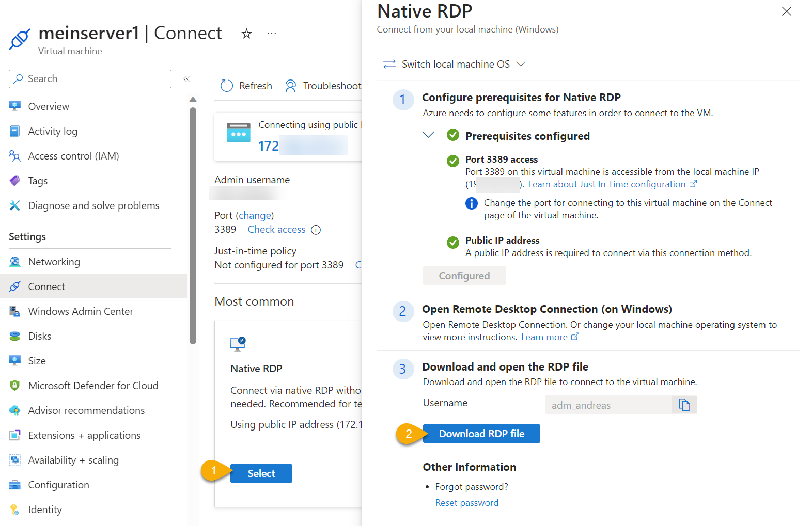This screenshot has height=526, width=812.
Task: Click the Configuration toolbox icon
Action: click(x=15, y=485)
